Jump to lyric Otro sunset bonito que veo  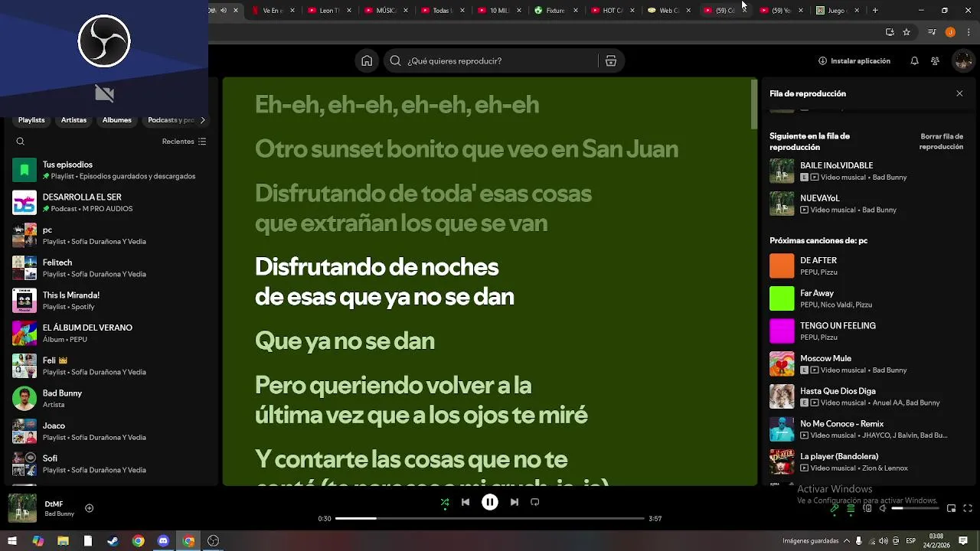point(466,148)
